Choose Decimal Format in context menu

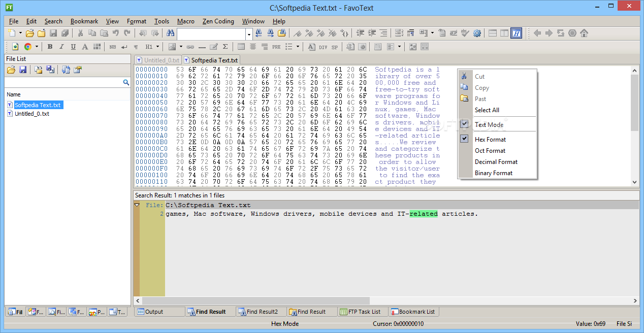[x=496, y=161]
